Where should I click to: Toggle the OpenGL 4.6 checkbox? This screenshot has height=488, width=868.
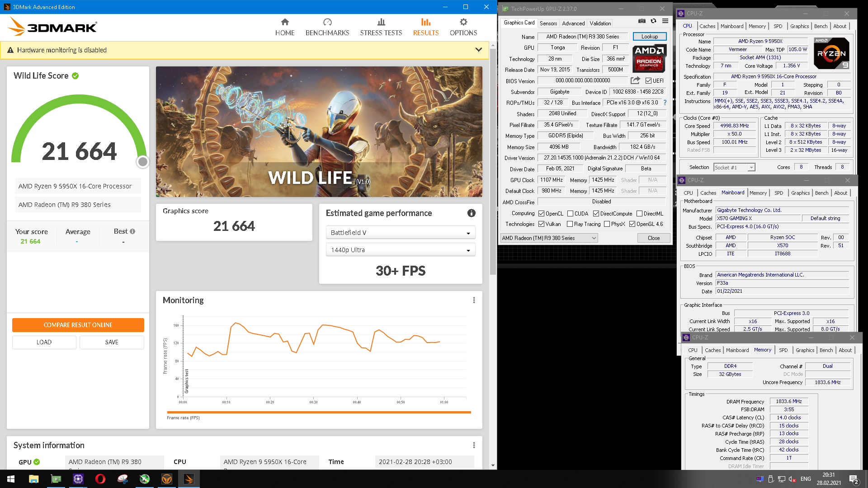(632, 224)
